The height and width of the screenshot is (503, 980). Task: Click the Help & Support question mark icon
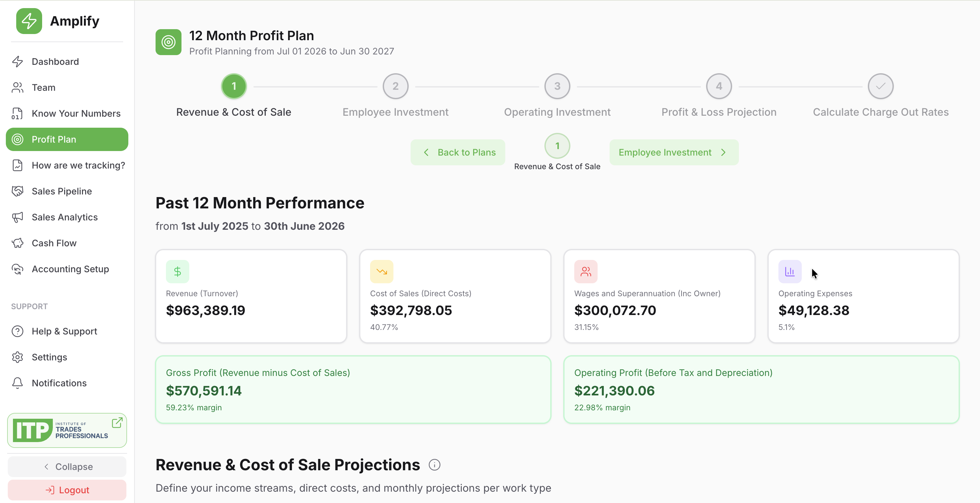pyautogui.click(x=17, y=332)
